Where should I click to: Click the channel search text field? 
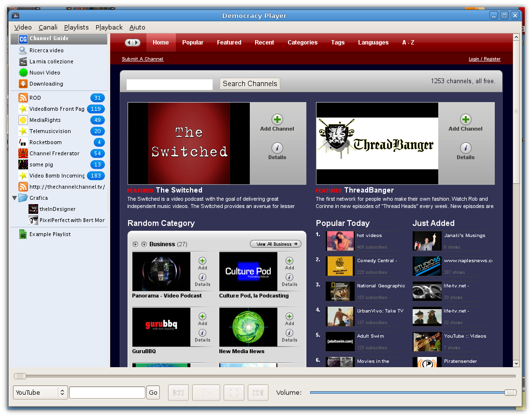[170, 85]
